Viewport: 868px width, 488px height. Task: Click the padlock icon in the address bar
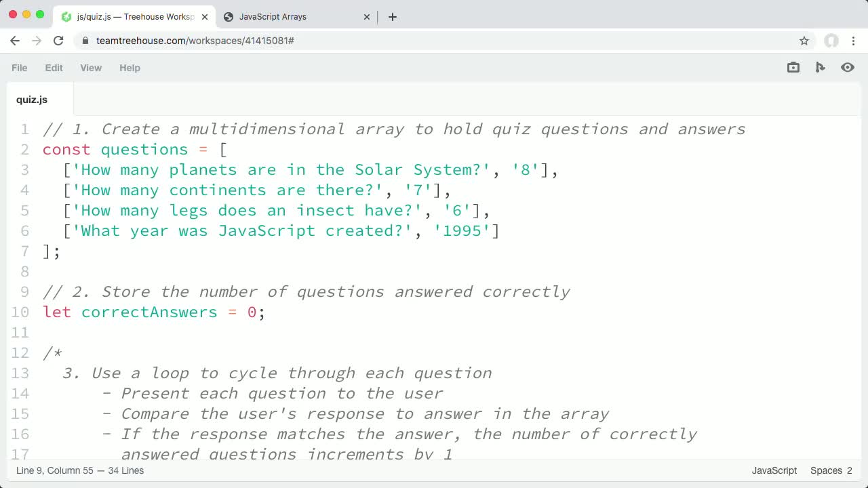pyautogui.click(x=85, y=41)
